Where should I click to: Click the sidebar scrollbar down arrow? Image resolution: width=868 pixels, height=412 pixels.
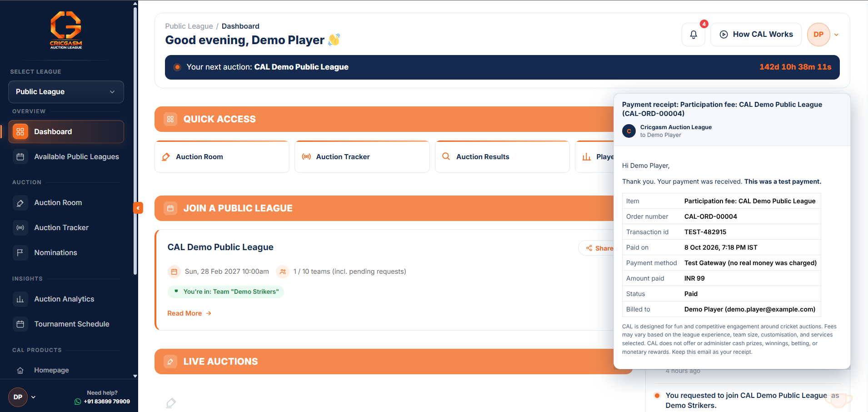(x=135, y=376)
